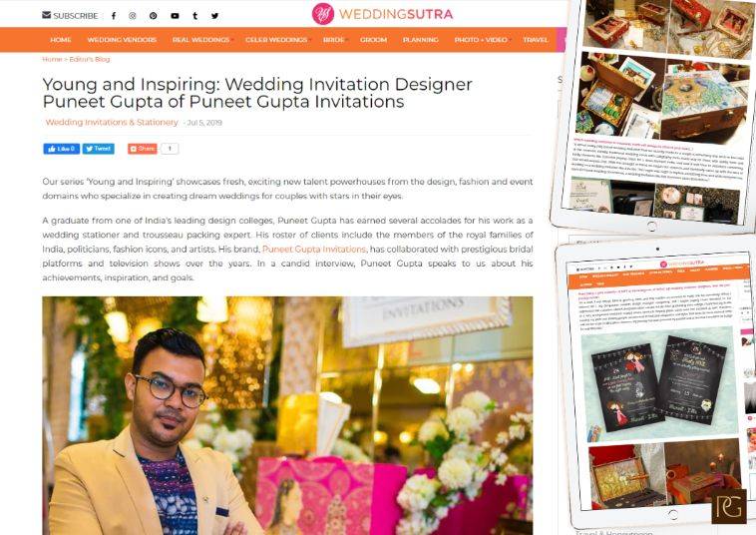Open the Instagram icon link
The width and height of the screenshot is (756, 535).
coord(133,16)
